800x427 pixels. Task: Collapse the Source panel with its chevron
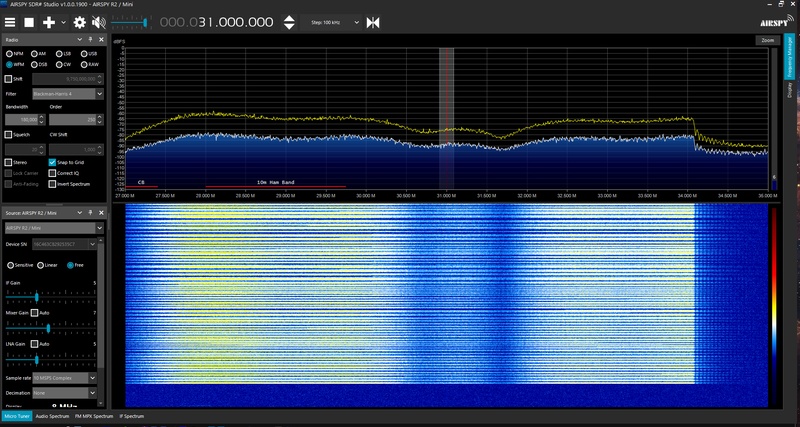coord(80,213)
